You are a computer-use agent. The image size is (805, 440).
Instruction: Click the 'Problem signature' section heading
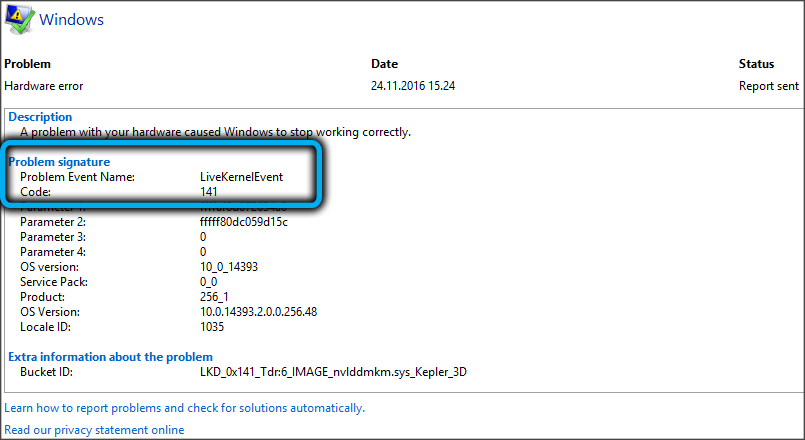pyautogui.click(x=59, y=161)
